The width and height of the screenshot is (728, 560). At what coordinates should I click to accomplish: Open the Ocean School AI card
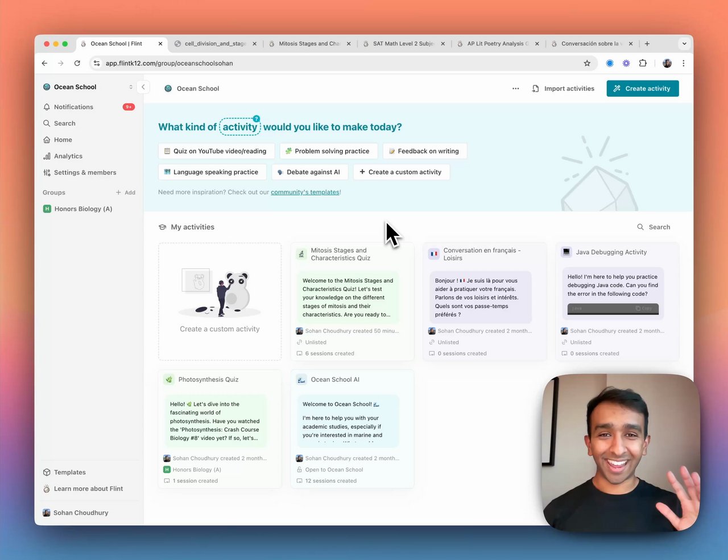click(x=352, y=429)
